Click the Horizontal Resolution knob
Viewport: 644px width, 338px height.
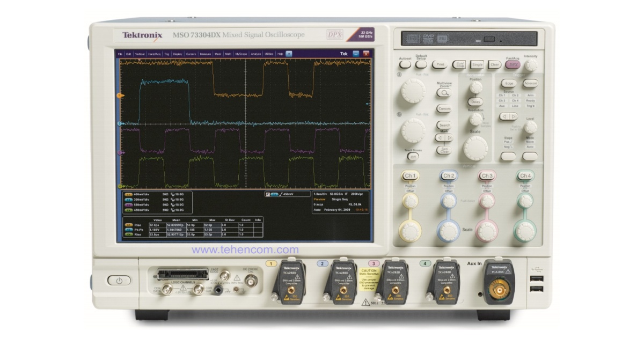(475, 118)
